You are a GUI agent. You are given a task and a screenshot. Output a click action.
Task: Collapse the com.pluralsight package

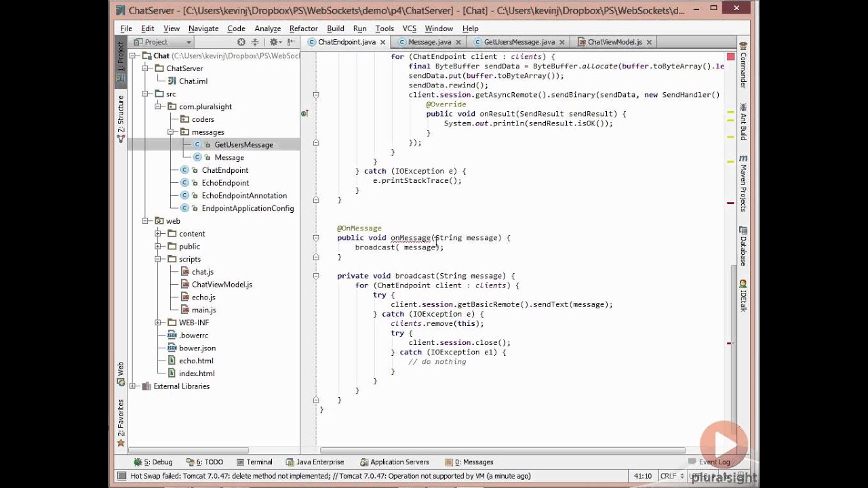[158, 106]
